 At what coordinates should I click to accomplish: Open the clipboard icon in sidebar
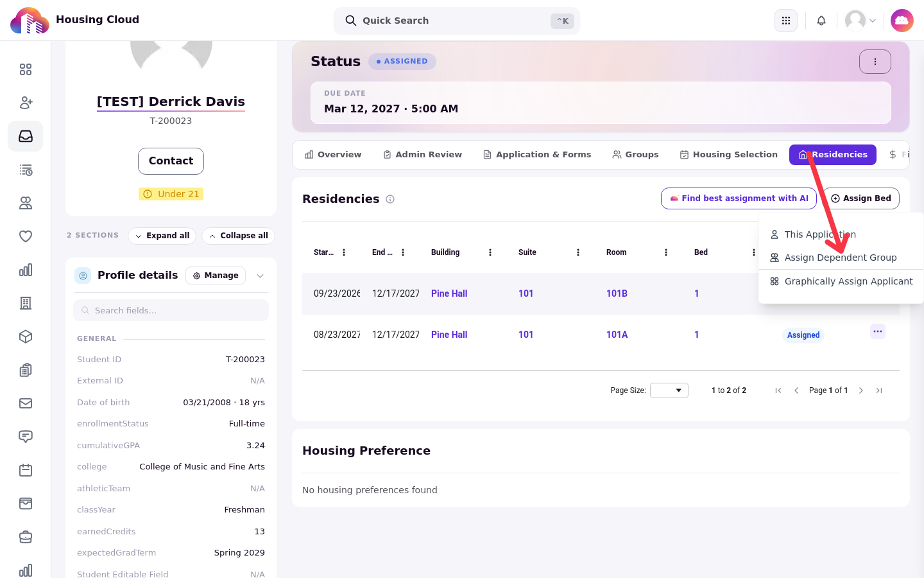click(x=26, y=370)
